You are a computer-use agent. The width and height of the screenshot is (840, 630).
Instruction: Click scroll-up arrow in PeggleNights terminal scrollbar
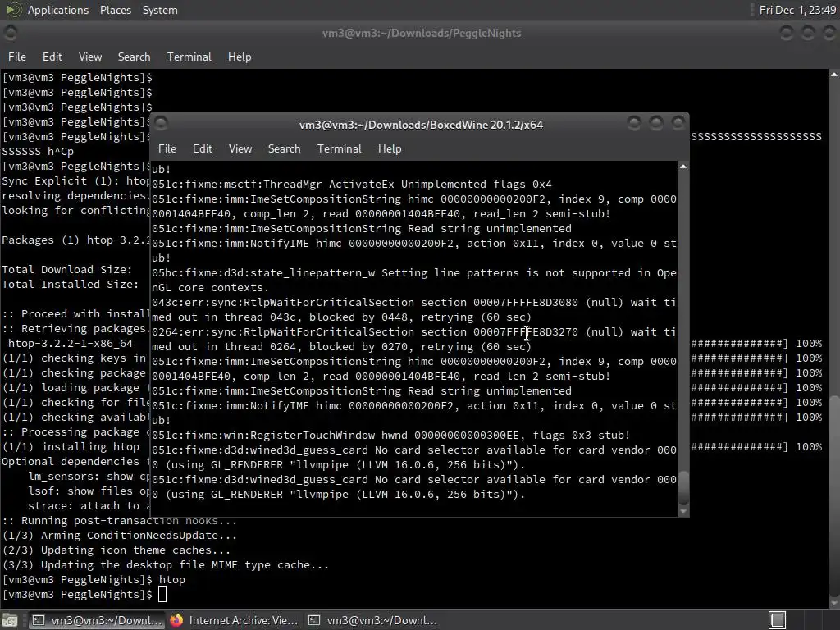click(x=834, y=75)
